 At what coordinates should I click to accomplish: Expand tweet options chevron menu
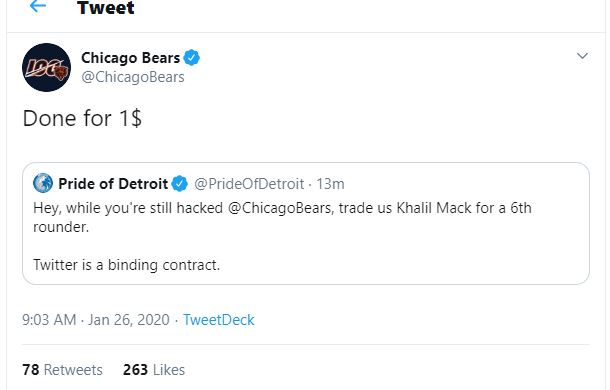tap(582, 56)
